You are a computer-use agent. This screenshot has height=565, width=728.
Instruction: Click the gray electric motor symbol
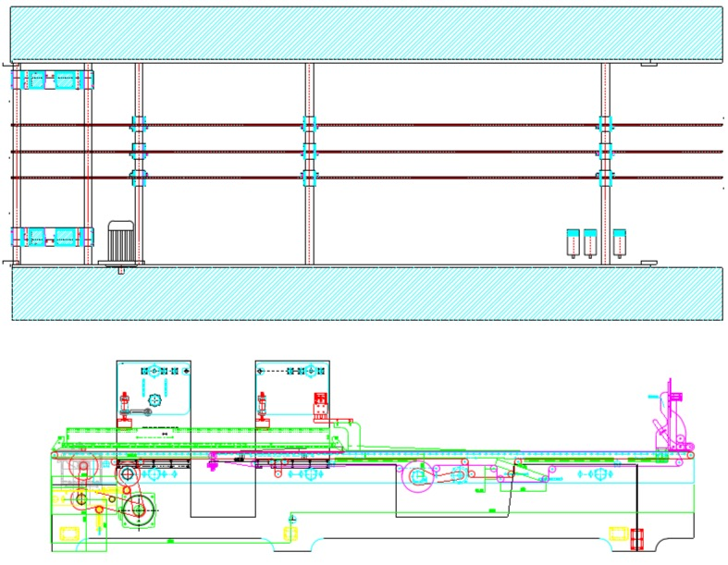coord(122,243)
